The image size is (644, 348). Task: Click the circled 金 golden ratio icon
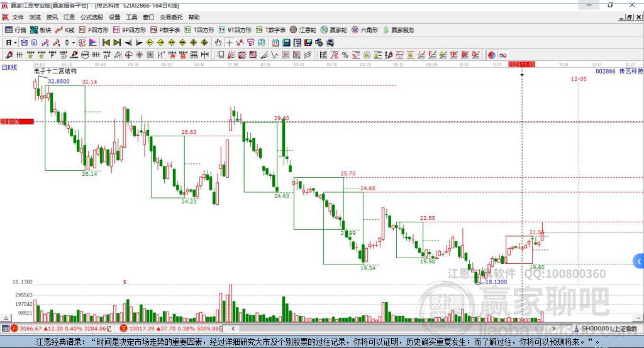pyautogui.click(x=367, y=55)
